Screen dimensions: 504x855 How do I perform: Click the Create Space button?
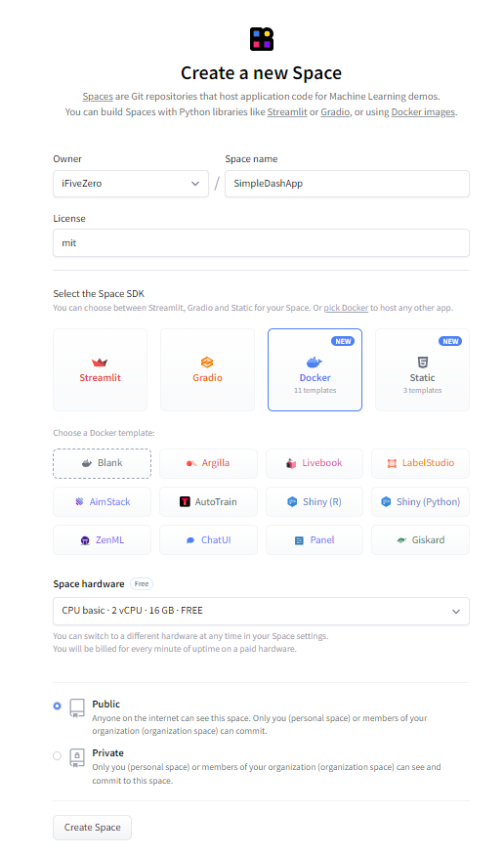click(x=92, y=828)
